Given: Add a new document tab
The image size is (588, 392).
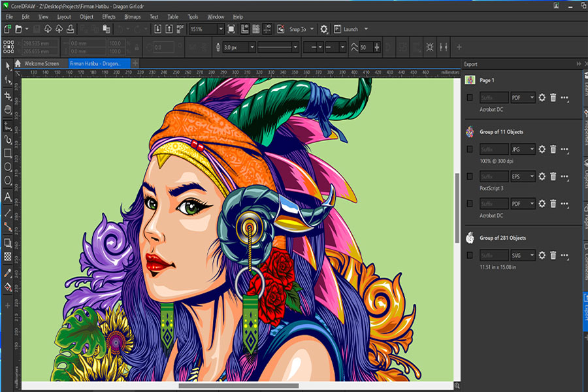Looking at the screenshot, I should tap(135, 63).
